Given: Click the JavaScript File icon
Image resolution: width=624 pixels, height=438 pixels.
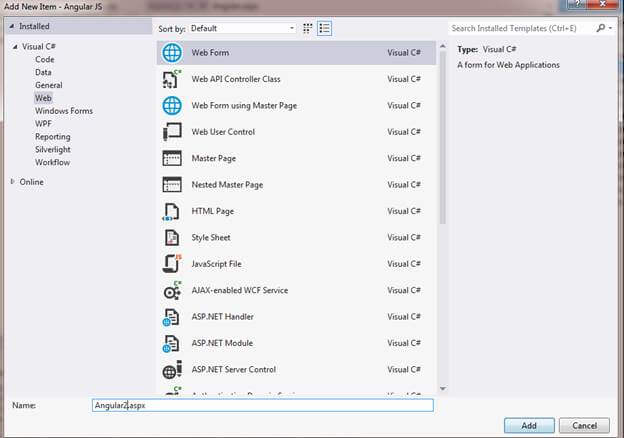Looking at the screenshot, I should click(x=172, y=264).
